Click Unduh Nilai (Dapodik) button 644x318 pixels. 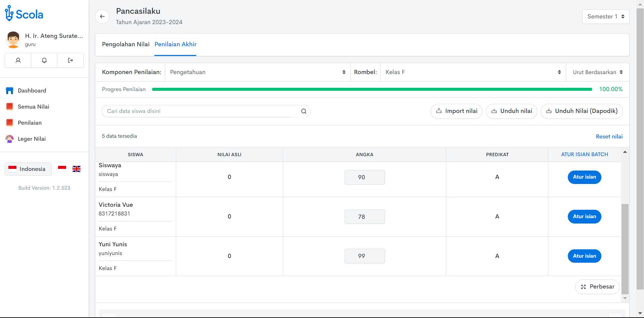[x=582, y=111]
